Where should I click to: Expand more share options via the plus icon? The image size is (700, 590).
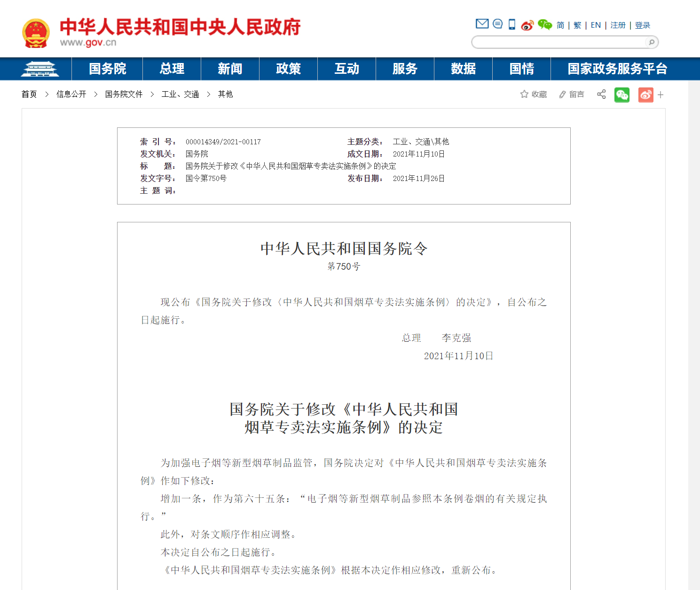tap(661, 94)
